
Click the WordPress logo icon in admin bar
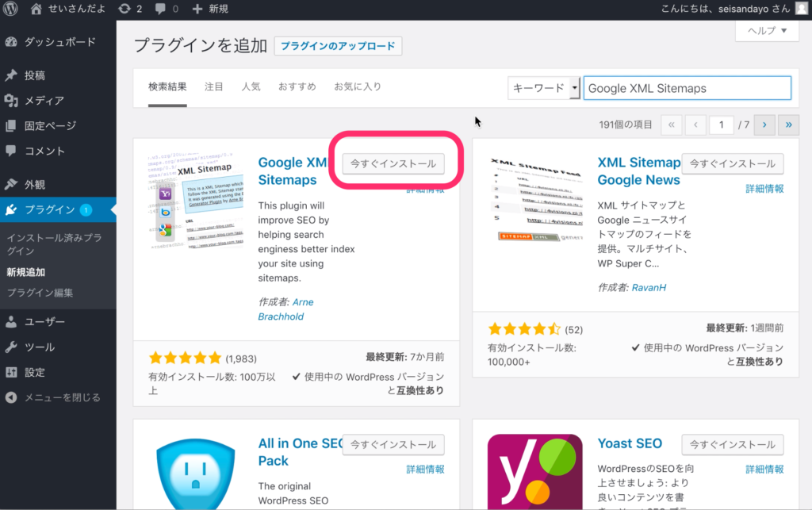[x=12, y=9]
